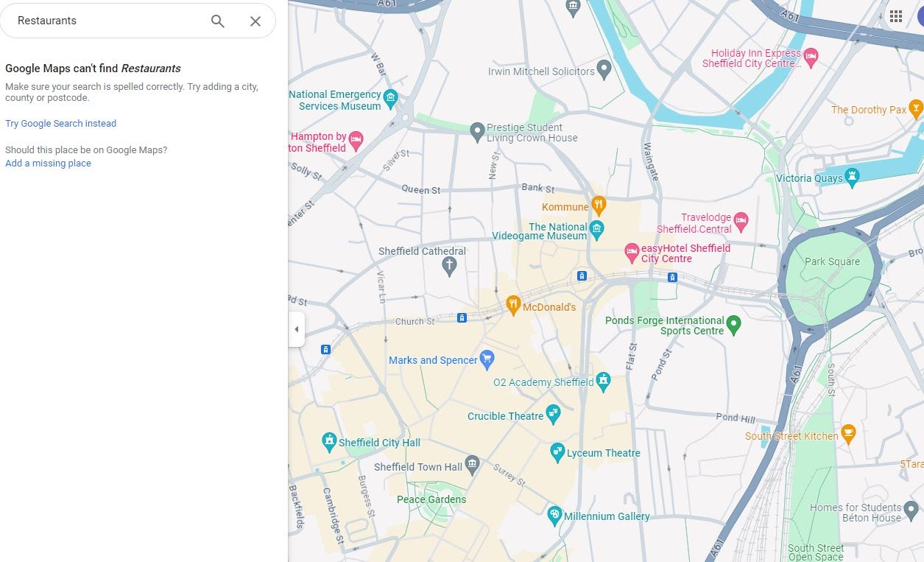Click National Emergency Services Museum marker
Screen dimensions: 924x562
(391, 98)
